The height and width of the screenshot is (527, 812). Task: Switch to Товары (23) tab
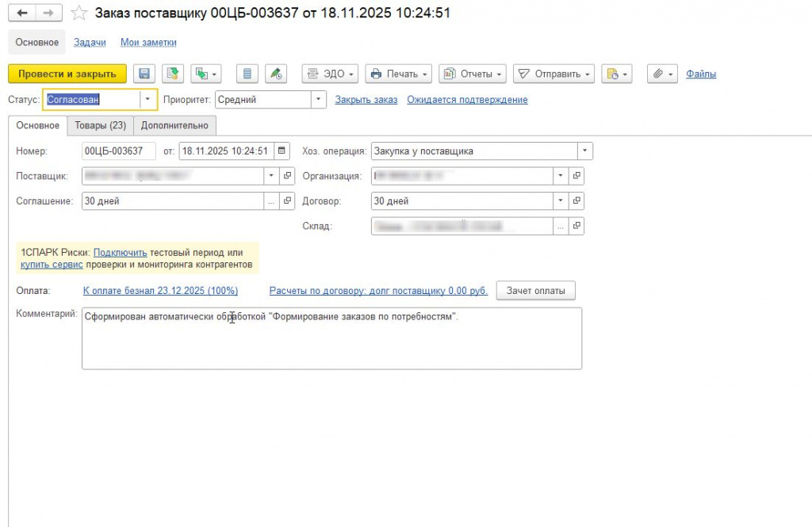pyautogui.click(x=101, y=126)
